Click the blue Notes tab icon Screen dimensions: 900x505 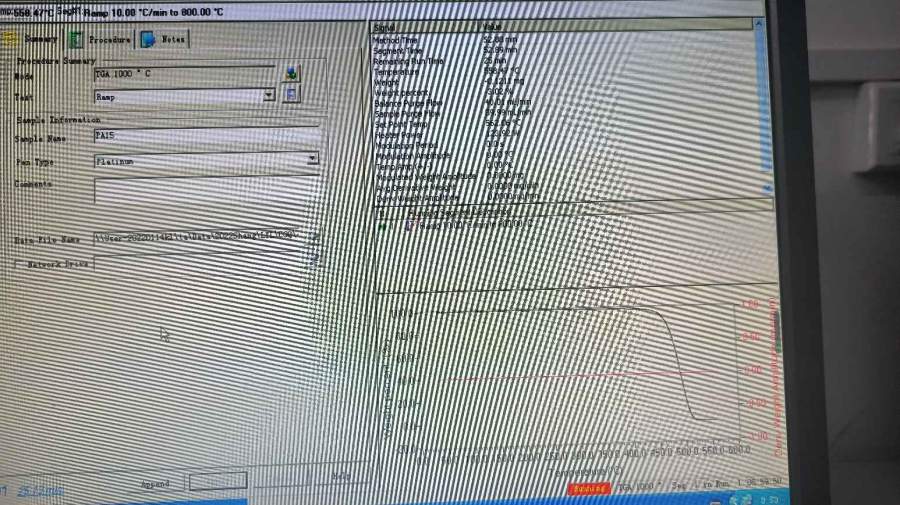pyautogui.click(x=148, y=39)
